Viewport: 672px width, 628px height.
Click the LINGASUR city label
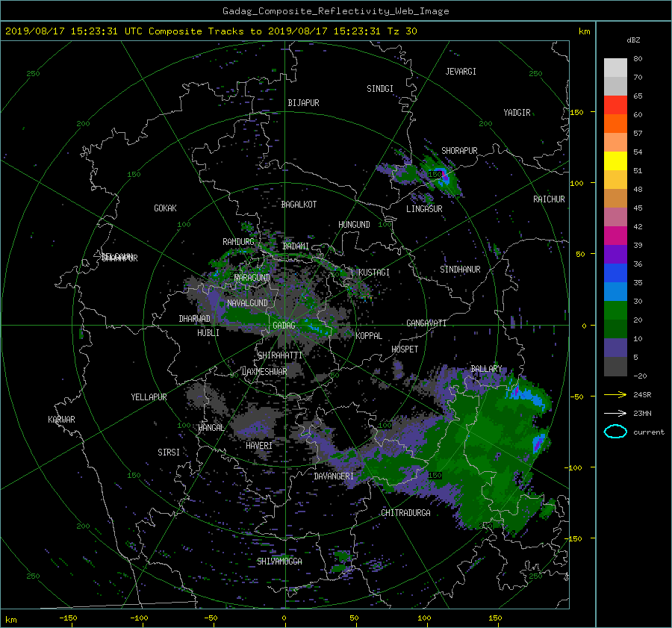tap(424, 209)
